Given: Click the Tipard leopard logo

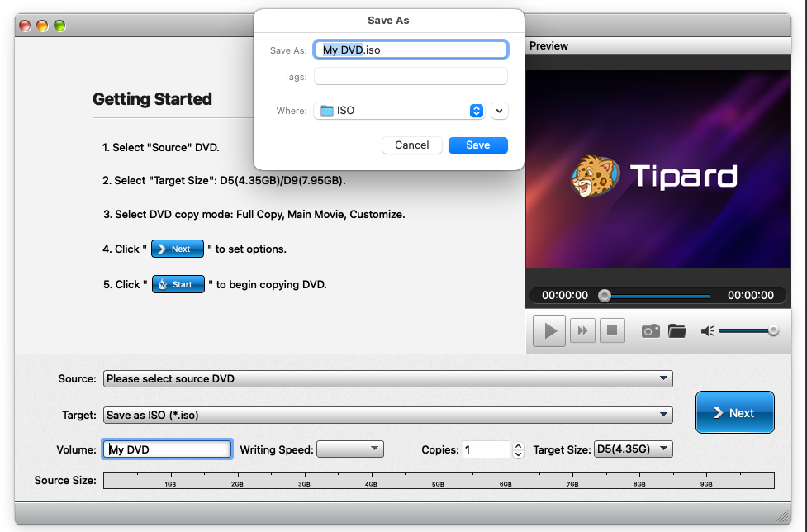Looking at the screenshot, I should tap(593, 176).
